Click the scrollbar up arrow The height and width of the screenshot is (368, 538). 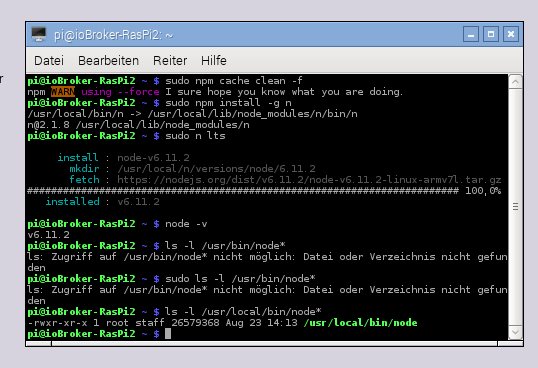[x=515, y=82]
